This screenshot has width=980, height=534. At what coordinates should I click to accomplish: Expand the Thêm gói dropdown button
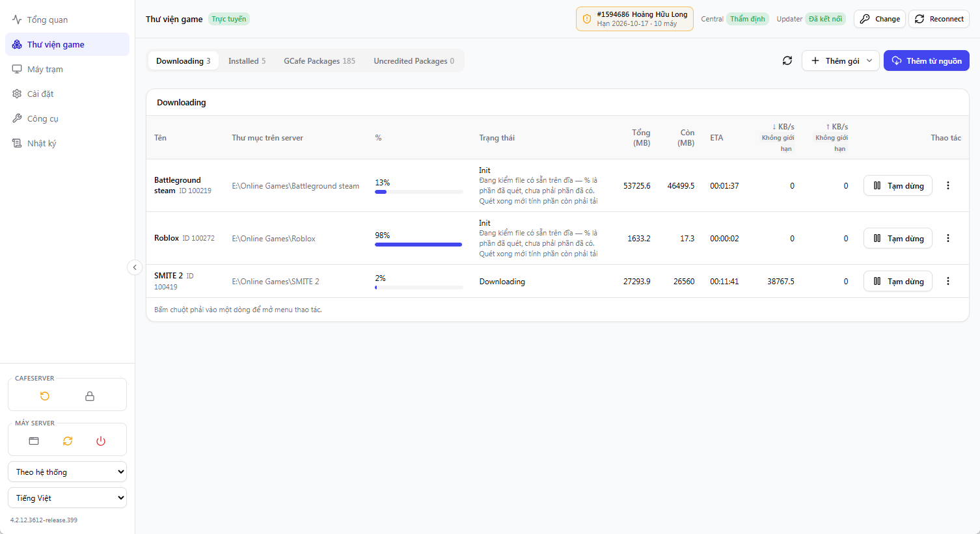(841, 60)
